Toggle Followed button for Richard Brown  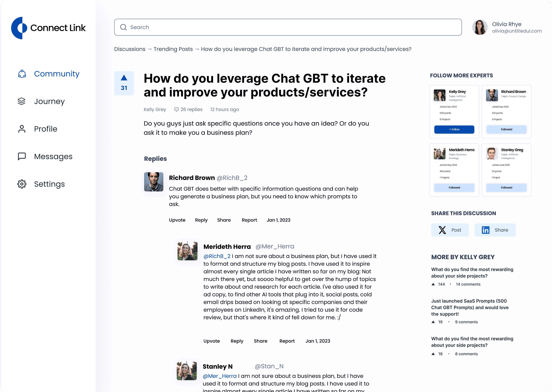point(506,129)
